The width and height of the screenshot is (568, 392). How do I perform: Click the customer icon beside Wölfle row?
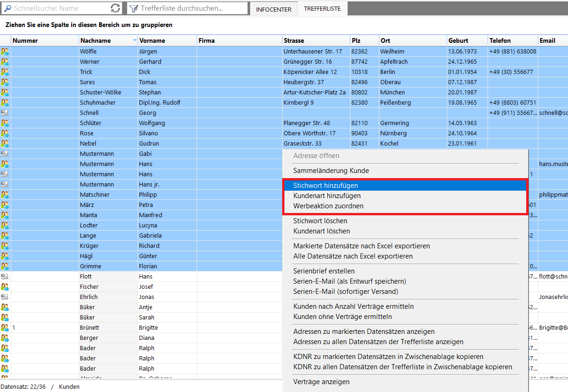tap(5, 52)
